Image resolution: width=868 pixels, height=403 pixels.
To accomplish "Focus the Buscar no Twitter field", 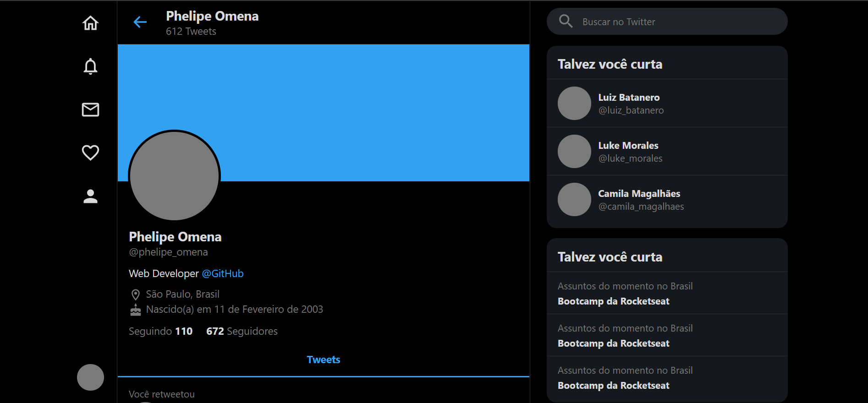I will (x=667, y=22).
